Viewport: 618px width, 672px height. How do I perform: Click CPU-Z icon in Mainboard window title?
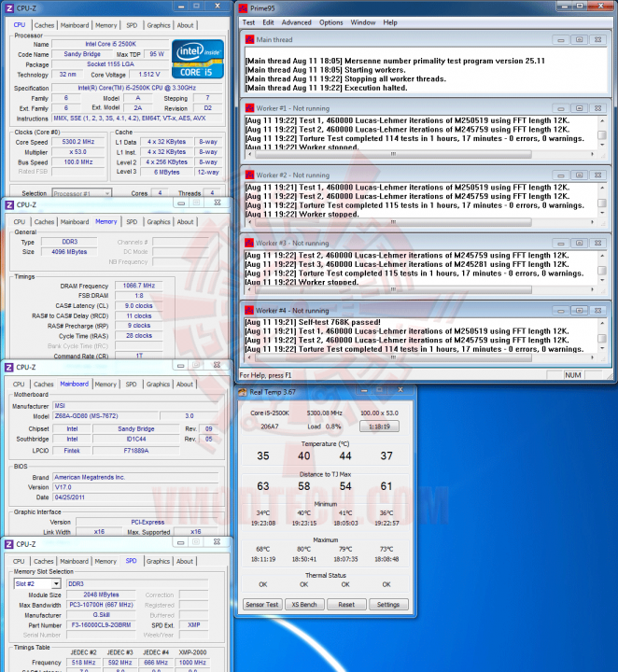tap(9, 368)
